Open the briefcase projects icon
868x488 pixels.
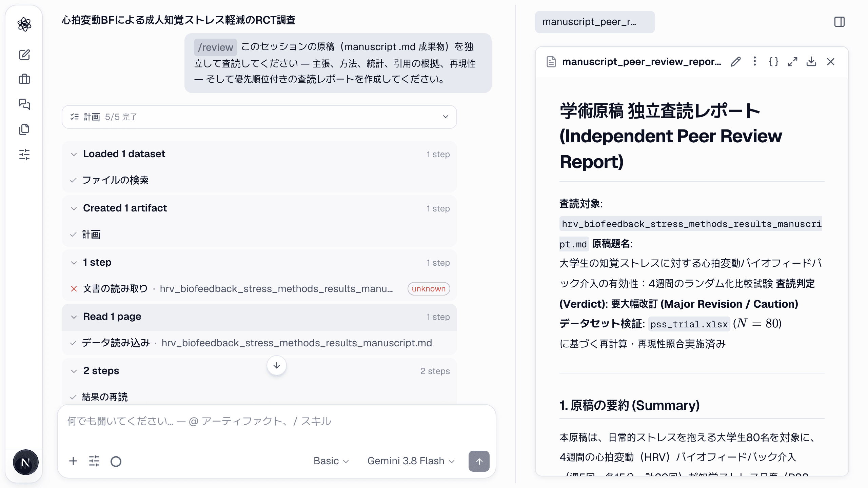[24, 79]
